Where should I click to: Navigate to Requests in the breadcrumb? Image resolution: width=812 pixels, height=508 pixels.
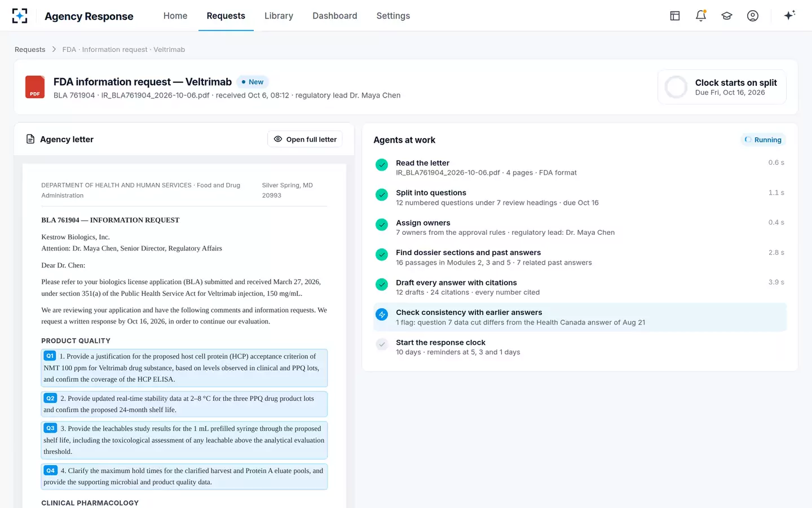pyautogui.click(x=30, y=50)
